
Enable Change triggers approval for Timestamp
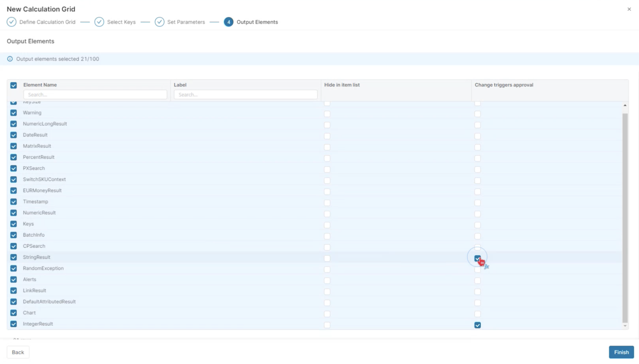coord(477,203)
